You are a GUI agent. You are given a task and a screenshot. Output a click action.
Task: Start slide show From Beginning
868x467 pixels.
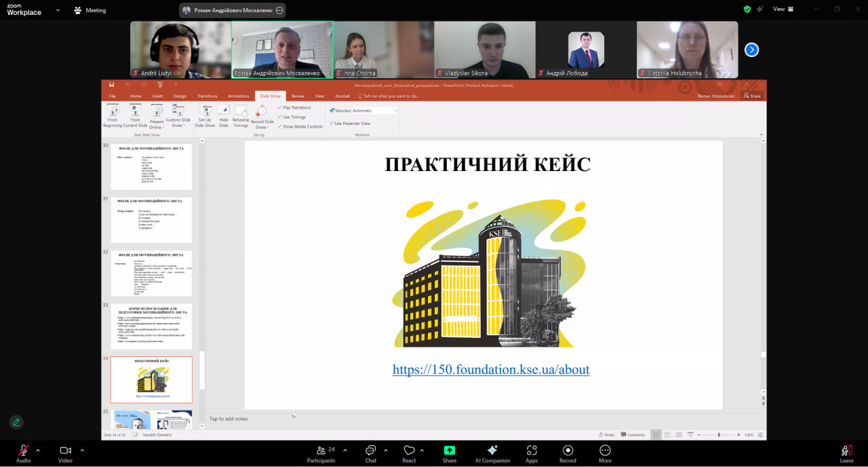pyautogui.click(x=113, y=116)
